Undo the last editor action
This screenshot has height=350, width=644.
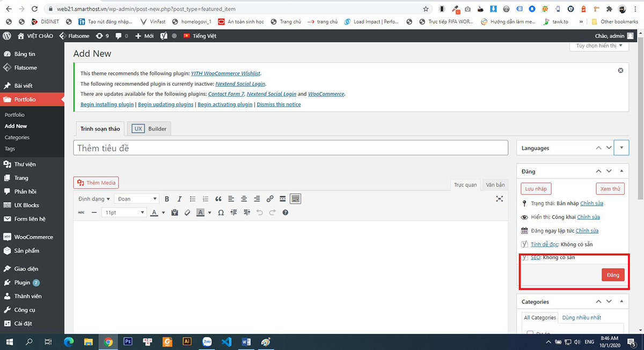click(260, 213)
